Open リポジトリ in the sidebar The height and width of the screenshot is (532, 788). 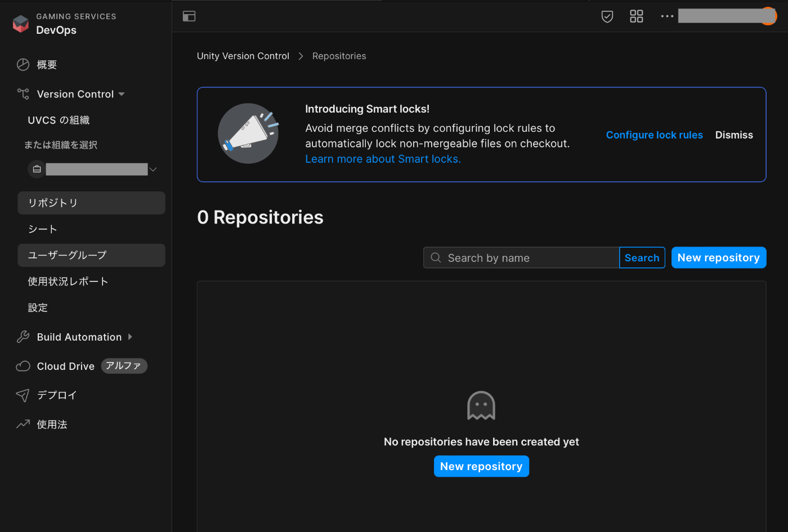[91, 203]
